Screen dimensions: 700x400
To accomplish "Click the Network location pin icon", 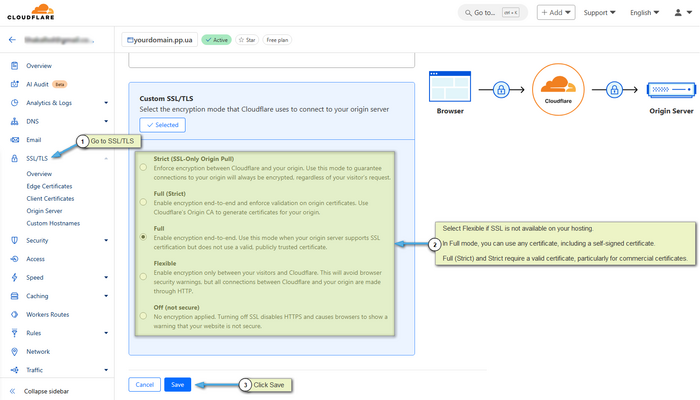I will [x=14, y=352].
